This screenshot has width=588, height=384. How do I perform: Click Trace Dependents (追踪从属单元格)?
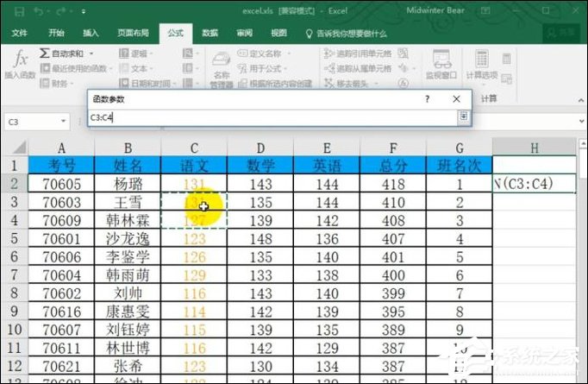(x=358, y=68)
